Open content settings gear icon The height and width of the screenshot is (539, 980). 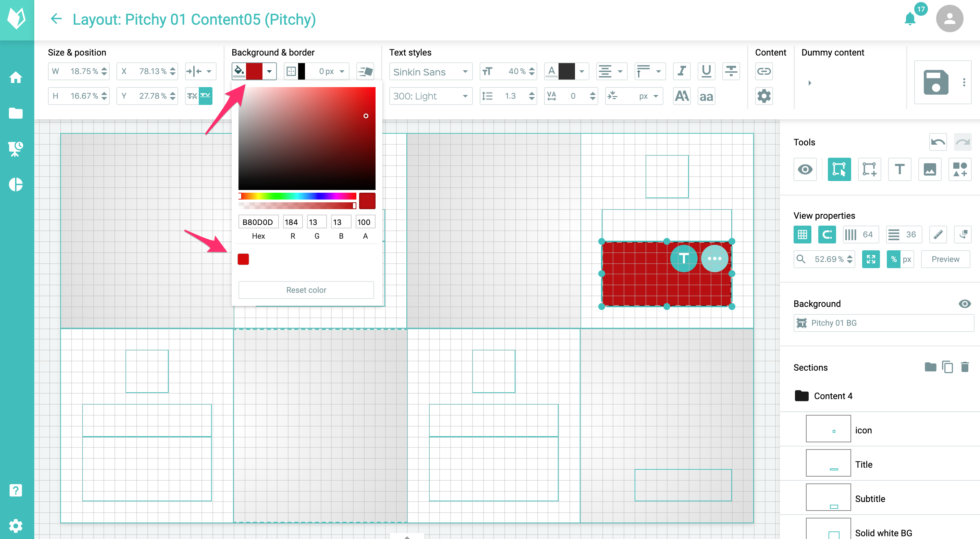(764, 96)
